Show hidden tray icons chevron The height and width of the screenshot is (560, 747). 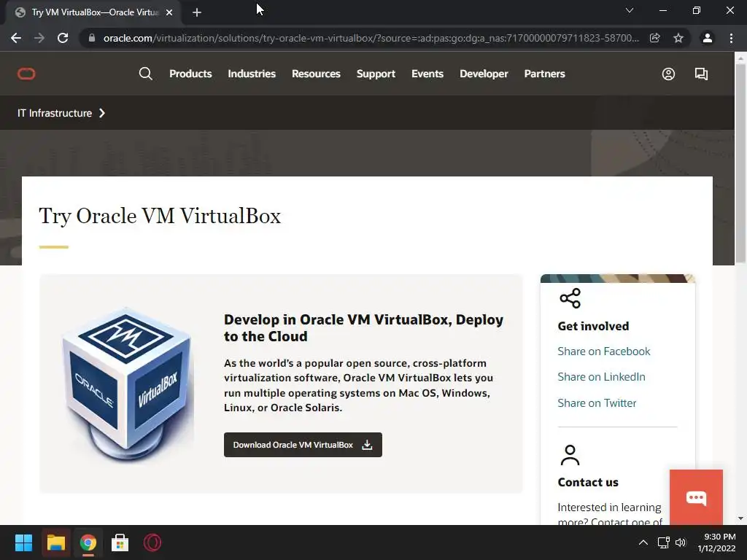(643, 542)
